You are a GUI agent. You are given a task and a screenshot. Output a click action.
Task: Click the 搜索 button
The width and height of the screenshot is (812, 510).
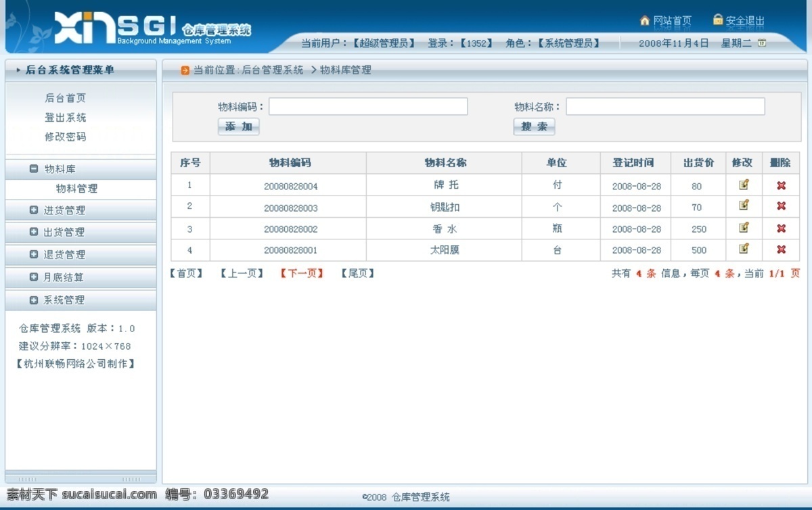pos(535,126)
